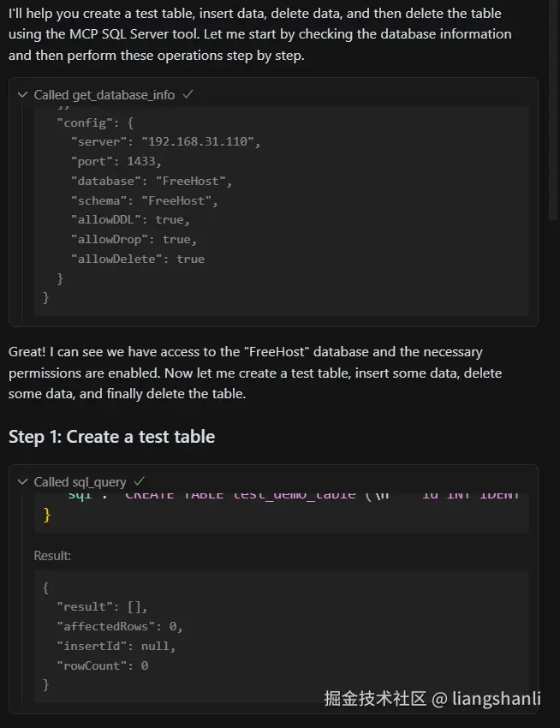Image resolution: width=560 pixels, height=728 pixels.
Task: Click the "allowDDL" config line
Action: [130, 220]
